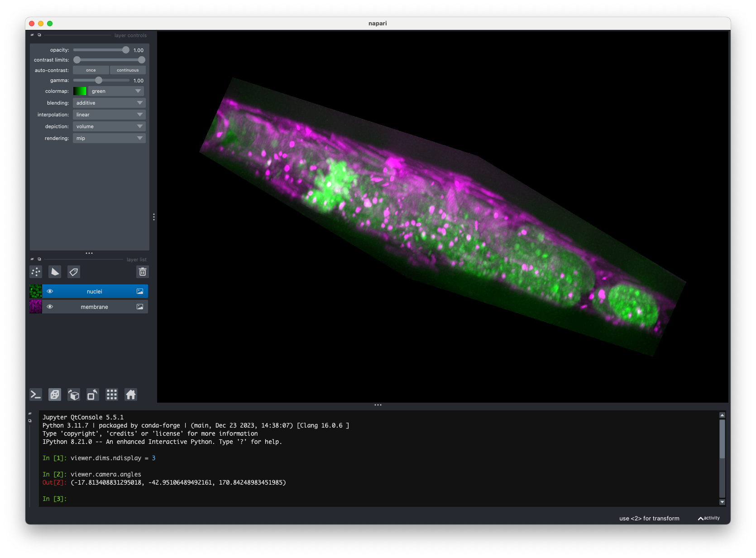Reset the view with the home button

point(131,394)
